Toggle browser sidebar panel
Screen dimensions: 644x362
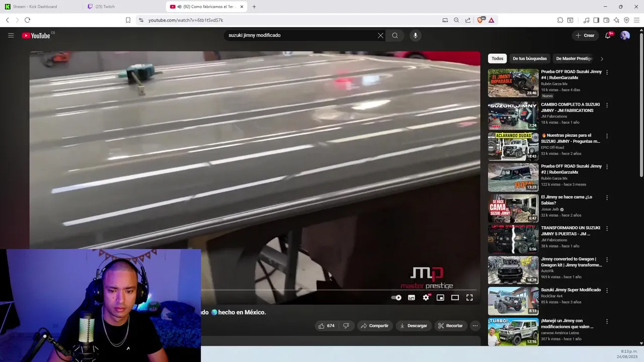coord(596,20)
